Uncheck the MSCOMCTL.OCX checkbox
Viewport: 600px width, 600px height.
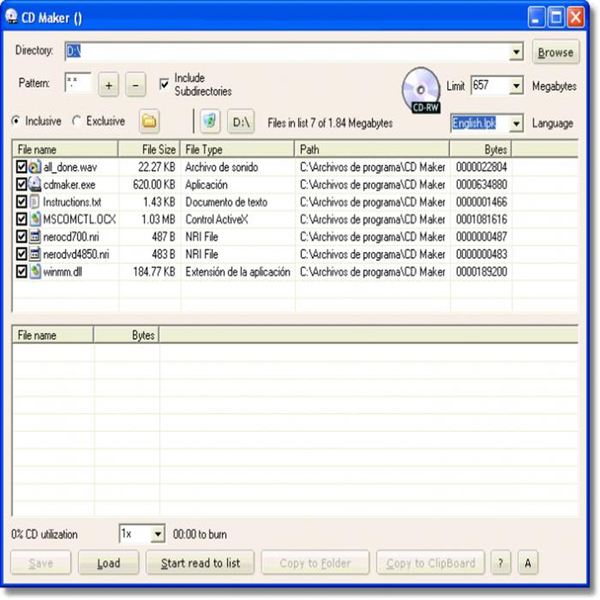click(x=21, y=219)
